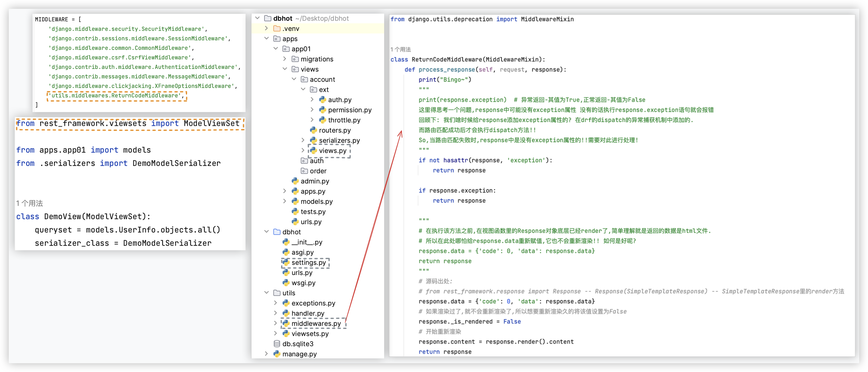
Task: Click the Python icon beside middlewares.py
Action: point(286,323)
